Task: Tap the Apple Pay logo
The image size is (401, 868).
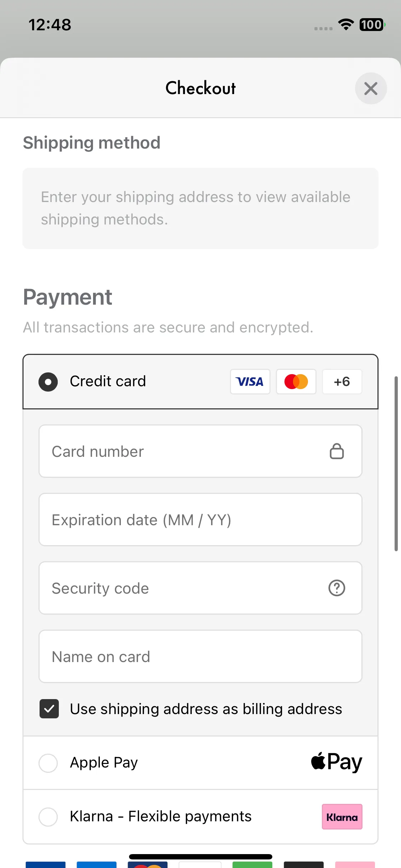Action: tap(336, 762)
